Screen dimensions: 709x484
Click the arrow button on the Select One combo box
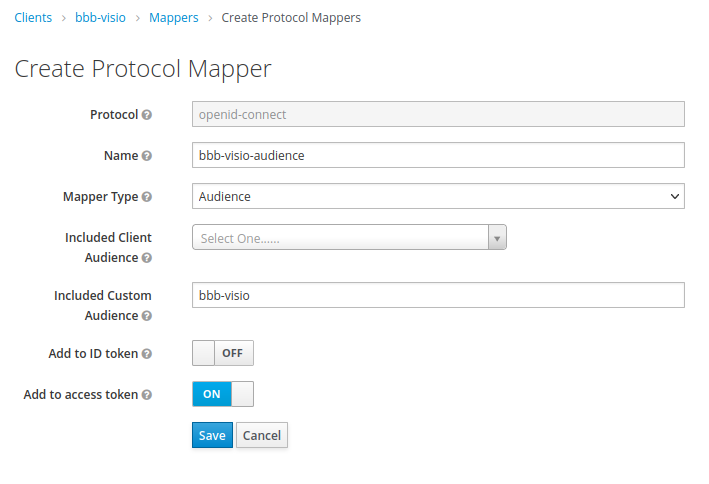pyautogui.click(x=497, y=237)
